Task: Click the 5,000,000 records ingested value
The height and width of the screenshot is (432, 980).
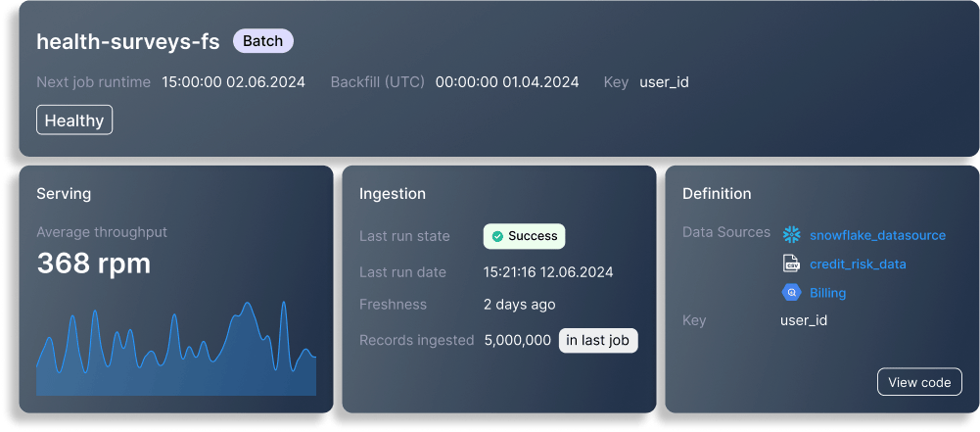Action: click(518, 341)
